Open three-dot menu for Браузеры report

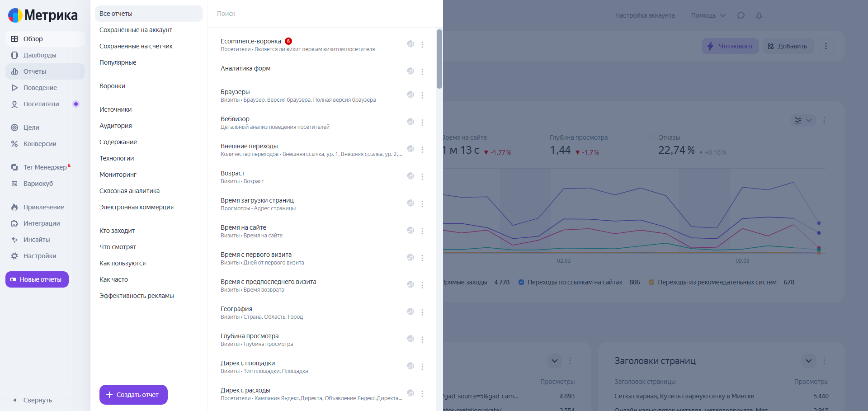[422, 95]
